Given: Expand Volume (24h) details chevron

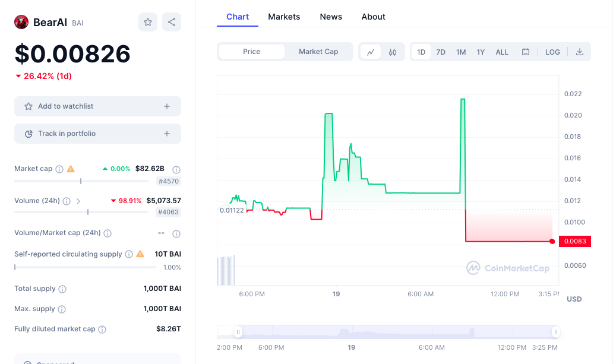Looking at the screenshot, I should pos(78,200).
